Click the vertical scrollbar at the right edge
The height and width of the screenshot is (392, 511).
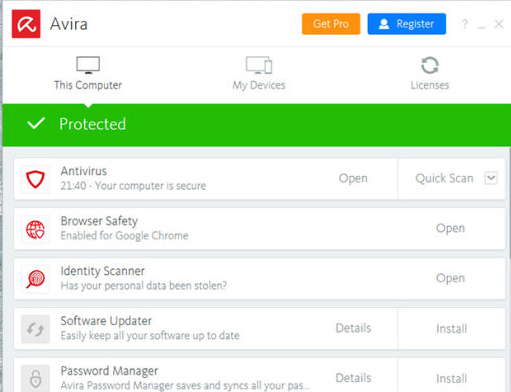tap(509, 203)
